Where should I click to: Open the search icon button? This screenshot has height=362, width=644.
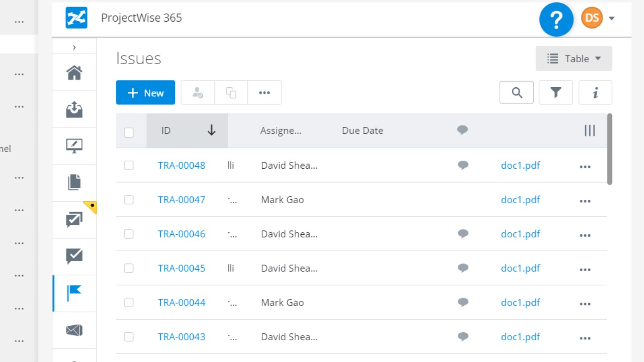tap(517, 93)
